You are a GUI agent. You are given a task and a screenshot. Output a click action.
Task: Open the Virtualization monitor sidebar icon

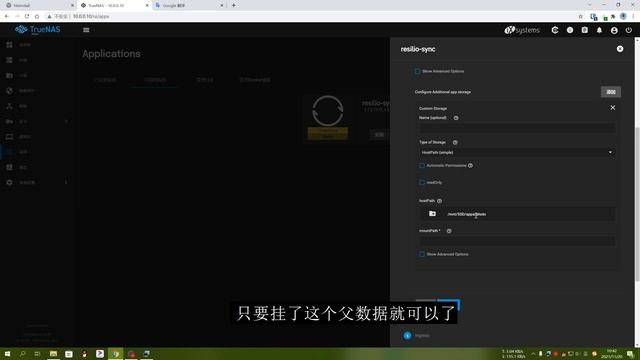9,137
